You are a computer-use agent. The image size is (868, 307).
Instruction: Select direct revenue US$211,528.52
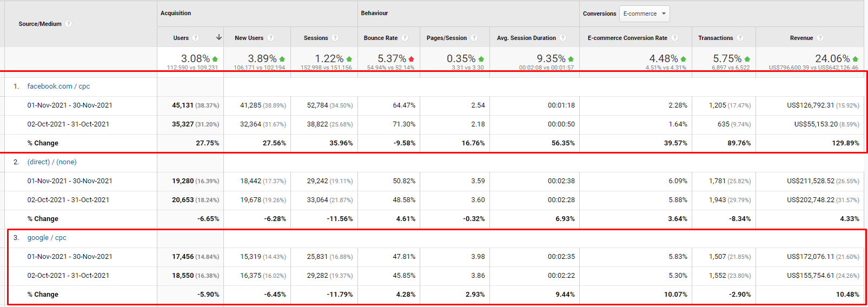pyautogui.click(x=811, y=181)
